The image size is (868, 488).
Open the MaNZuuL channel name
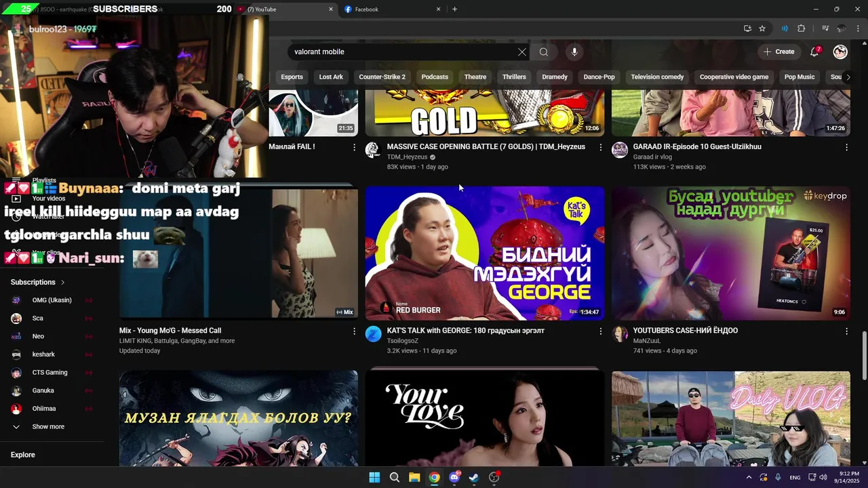tap(647, 341)
